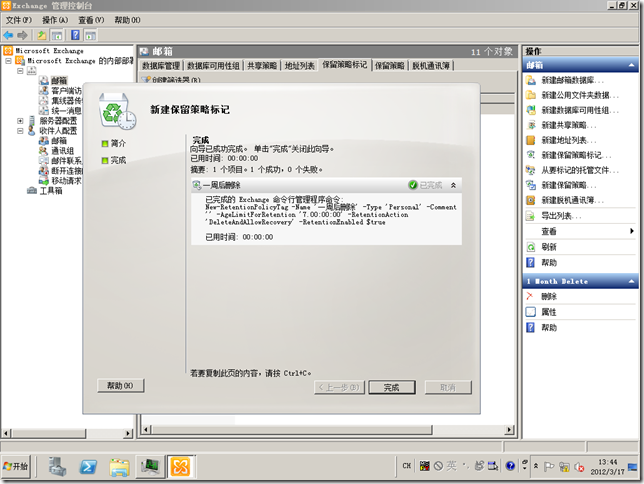The height and width of the screenshot is (484, 644).
Task: Click the 帮助(H) button in the wizard
Action: (121, 386)
